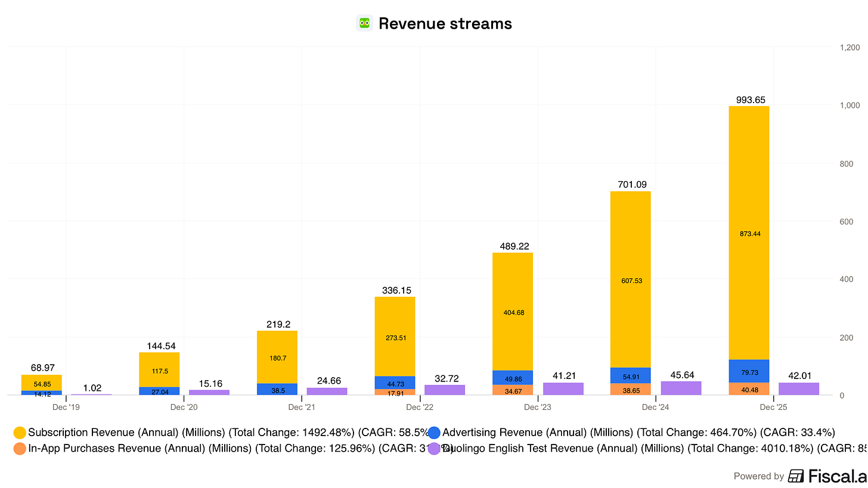
Task: Click the Dec '24 x-axis label
Action: pos(656,408)
